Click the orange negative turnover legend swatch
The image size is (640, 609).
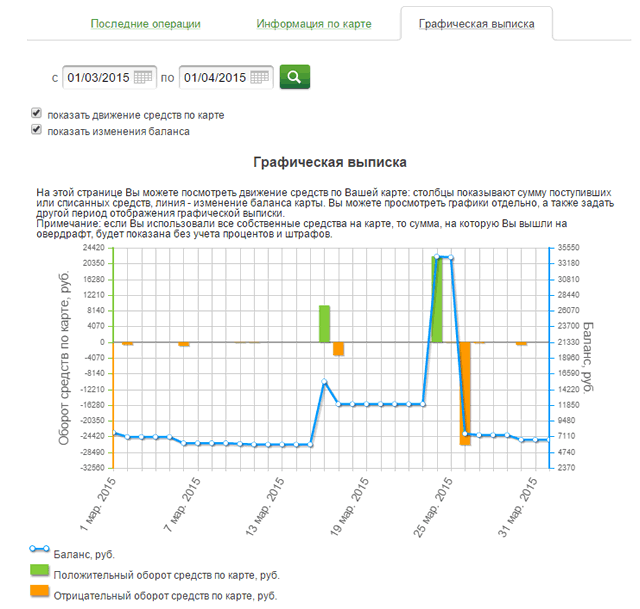pos(40,592)
